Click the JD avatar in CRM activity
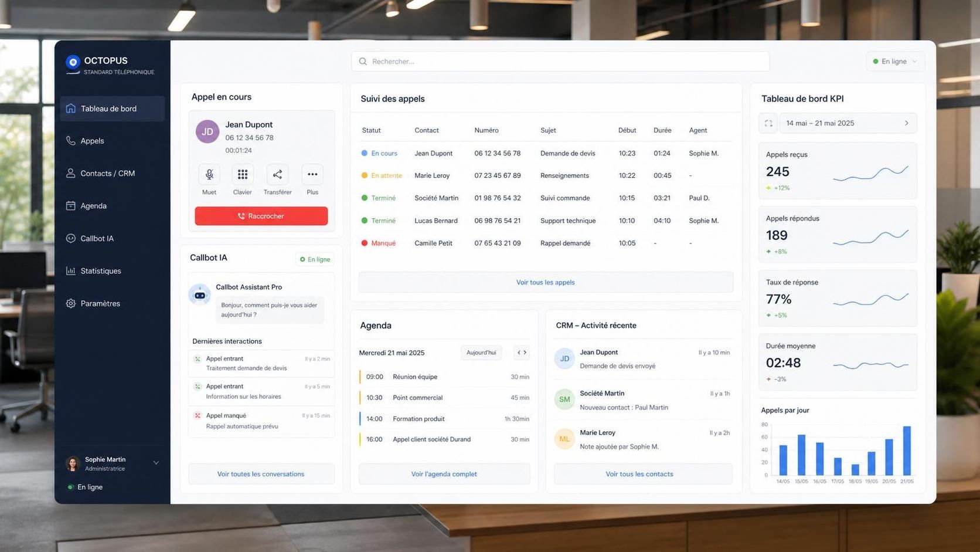Viewport: 980px width, 552px height. point(564,358)
